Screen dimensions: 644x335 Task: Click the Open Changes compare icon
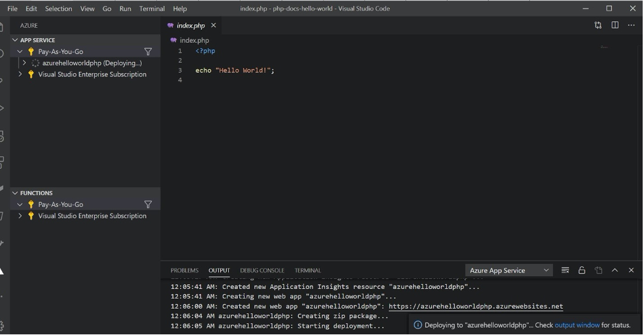point(598,26)
